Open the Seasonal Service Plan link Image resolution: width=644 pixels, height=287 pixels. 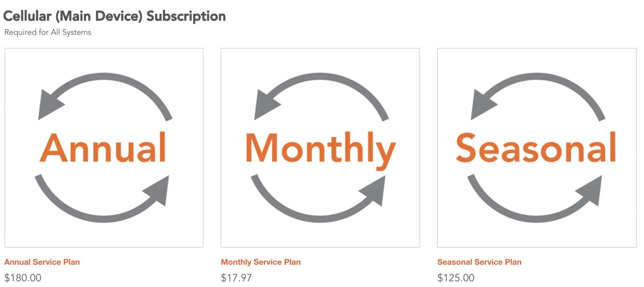(x=479, y=262)
